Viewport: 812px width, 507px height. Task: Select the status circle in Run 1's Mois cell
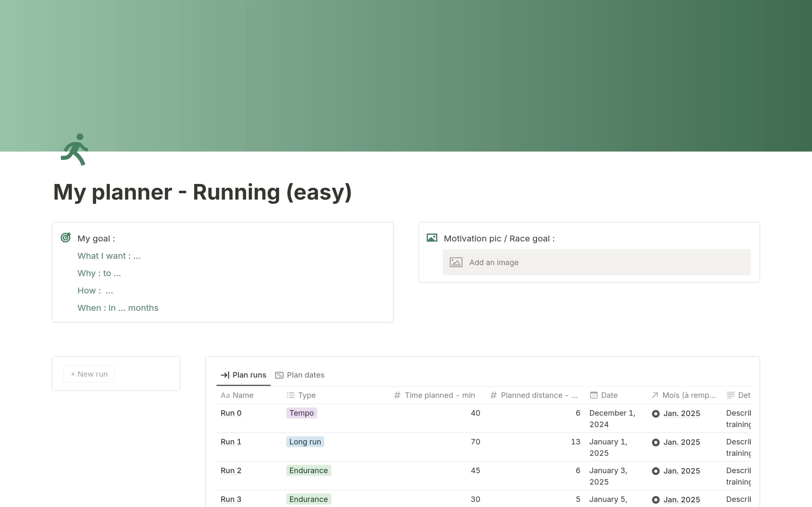(x=656, y=442)
